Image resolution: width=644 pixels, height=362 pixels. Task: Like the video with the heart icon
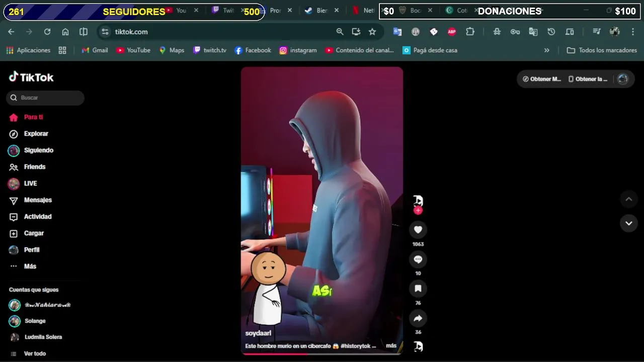[x=418, y=230]
